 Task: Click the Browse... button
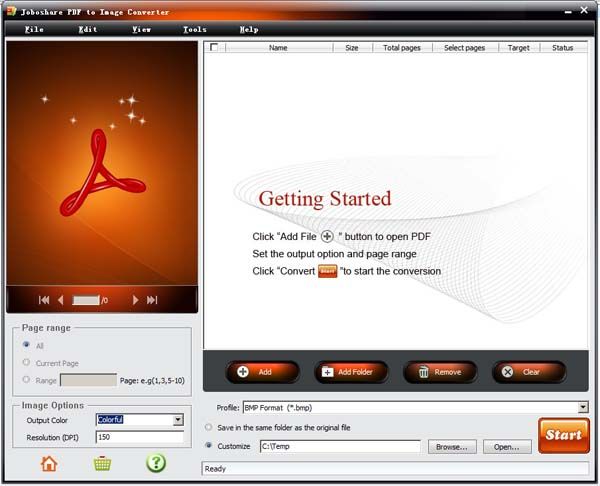[451, 447]
